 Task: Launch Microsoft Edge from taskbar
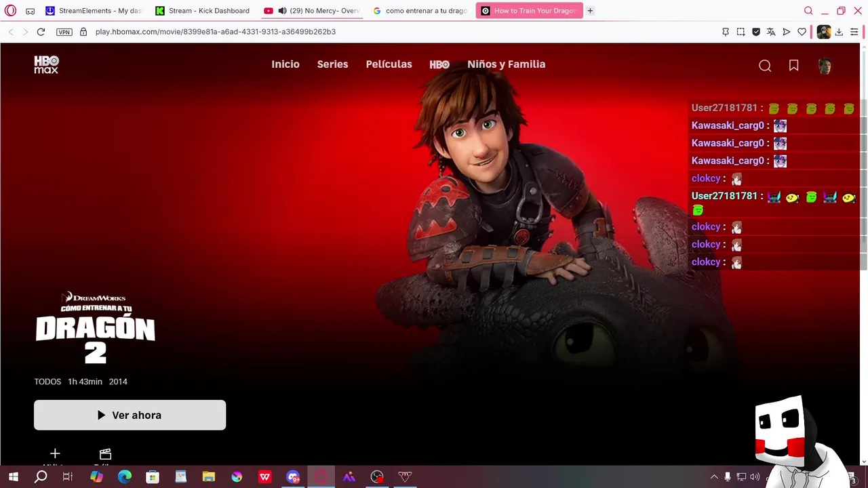click(x=125, y=477)
